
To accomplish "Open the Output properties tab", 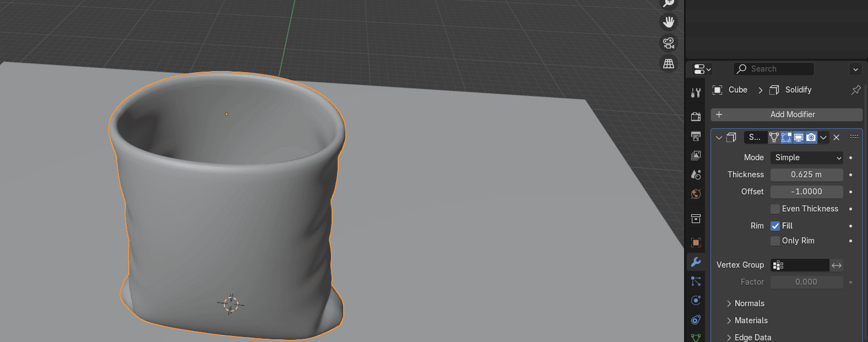I will 696,136.
